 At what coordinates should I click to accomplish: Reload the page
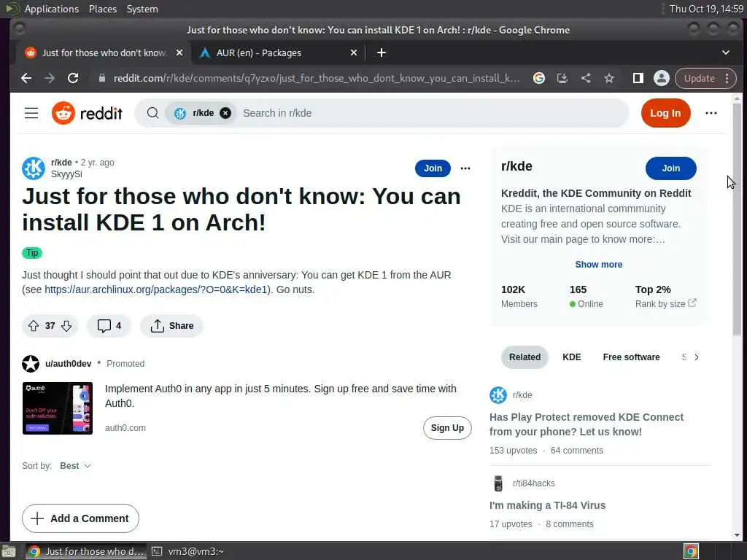pos(73,78)
